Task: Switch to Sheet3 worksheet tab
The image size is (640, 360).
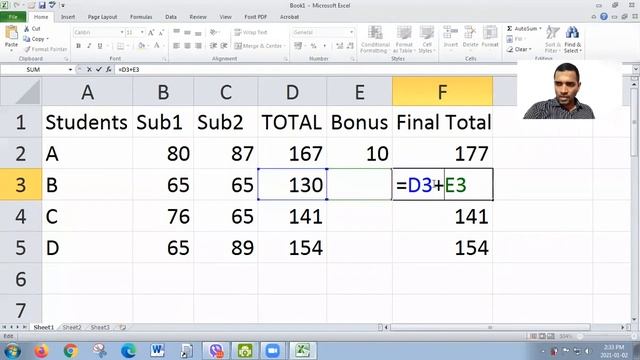Action: 100,327
